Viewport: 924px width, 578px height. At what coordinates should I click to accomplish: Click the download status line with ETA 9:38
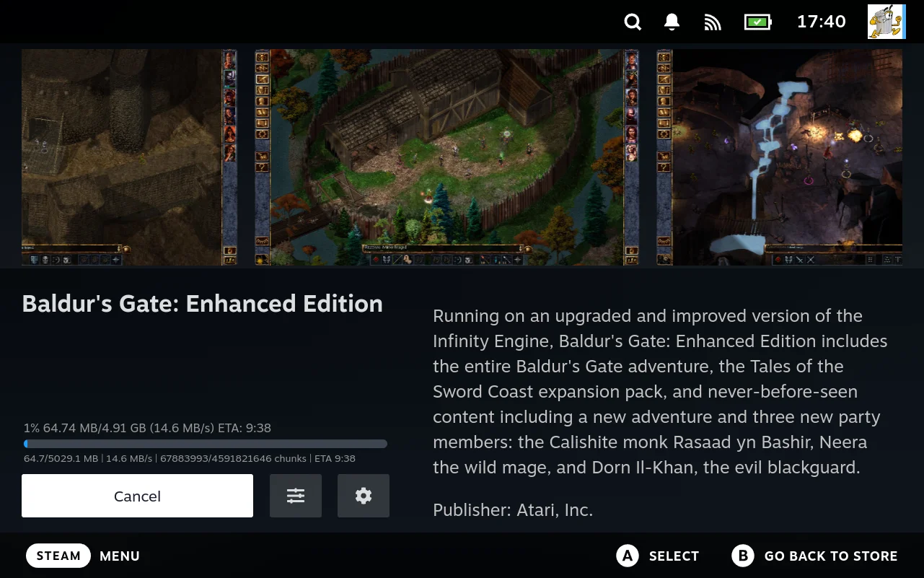[x=147, y=428]
